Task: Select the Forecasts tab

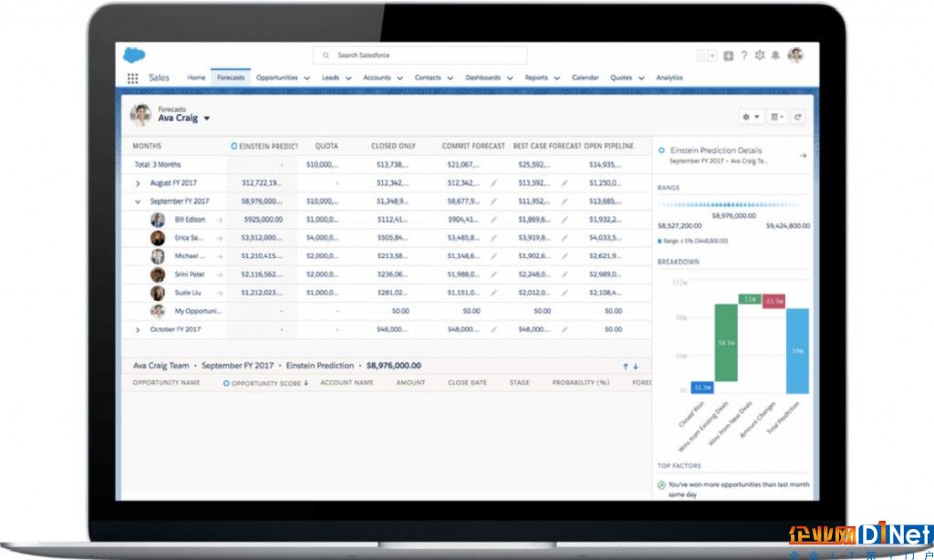Action: pos(231,78)
